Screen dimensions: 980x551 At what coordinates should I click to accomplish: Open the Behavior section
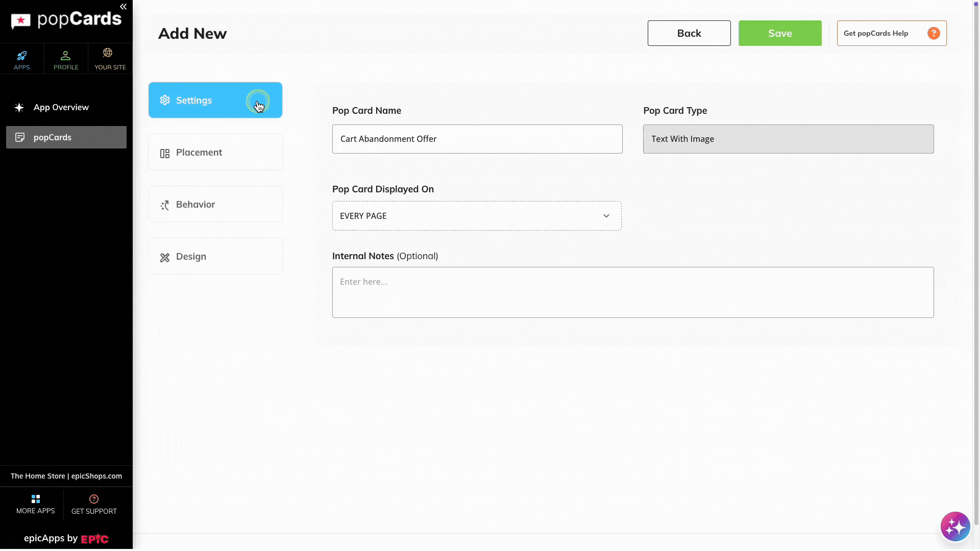[x=215, y=204]
